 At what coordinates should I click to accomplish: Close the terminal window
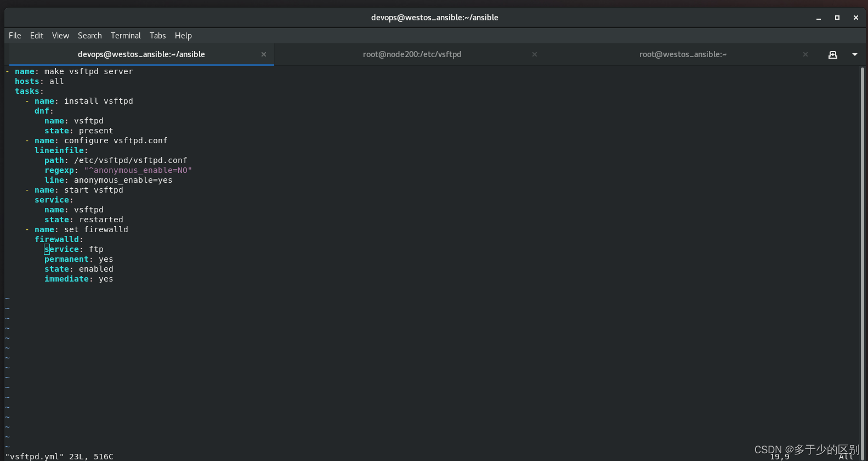coord(856,18)
